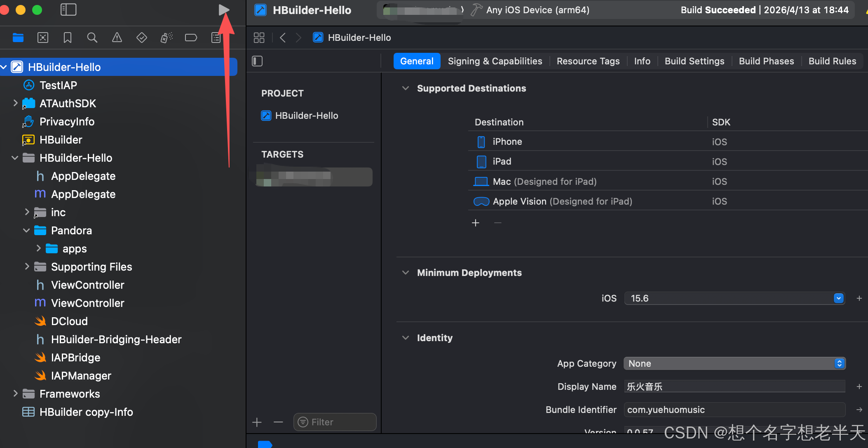Open the bookmark navigator icon
Screen dimensions: 868x448
68,38
